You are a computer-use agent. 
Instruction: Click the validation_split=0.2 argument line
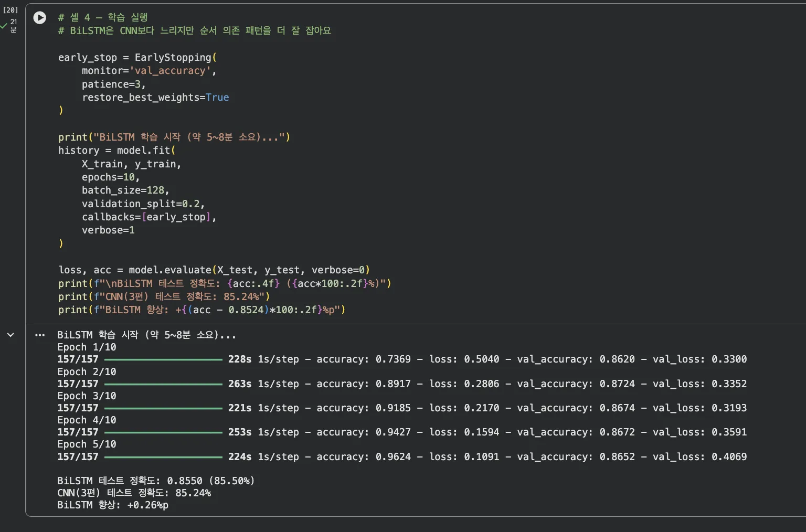[143, 204]
